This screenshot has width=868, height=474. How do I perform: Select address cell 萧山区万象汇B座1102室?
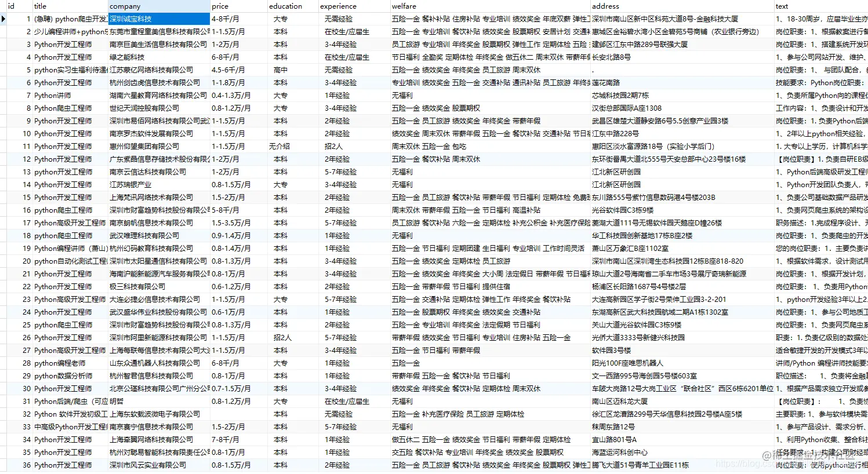682,249
